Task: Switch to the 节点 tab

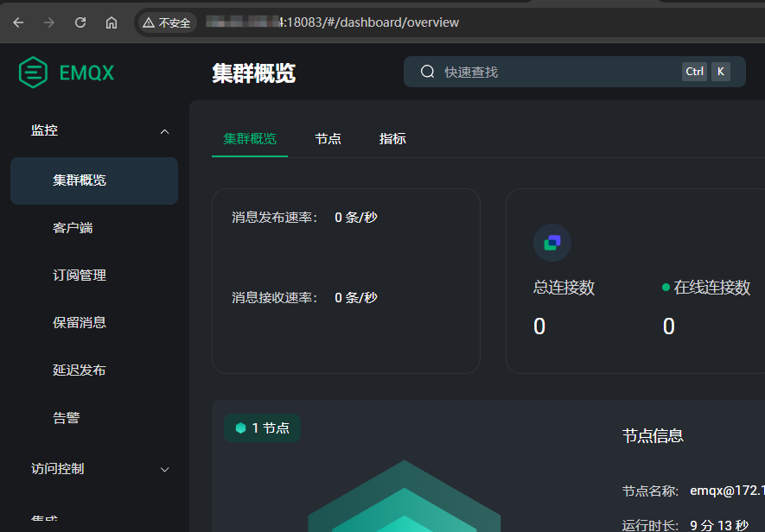Action: pos(328,138)
